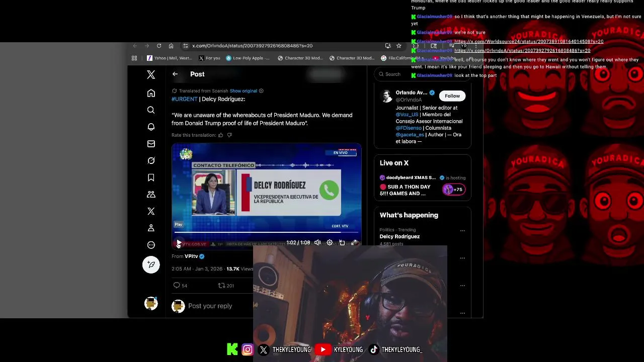The width and height of the screenshot is (644, 362).
Task: Bookmark this page with the star icon
Action: coord(398,46)
